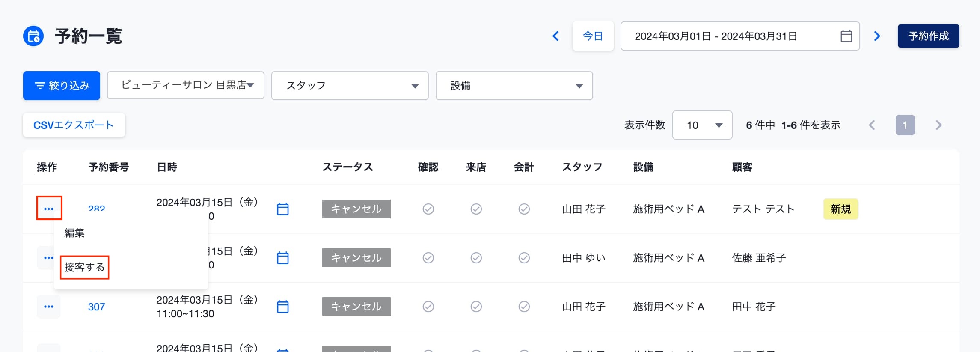Toggle 確認 check for 佐藤 亜希子 row
The width and height of the screenshot is (980, 352).
428,258
